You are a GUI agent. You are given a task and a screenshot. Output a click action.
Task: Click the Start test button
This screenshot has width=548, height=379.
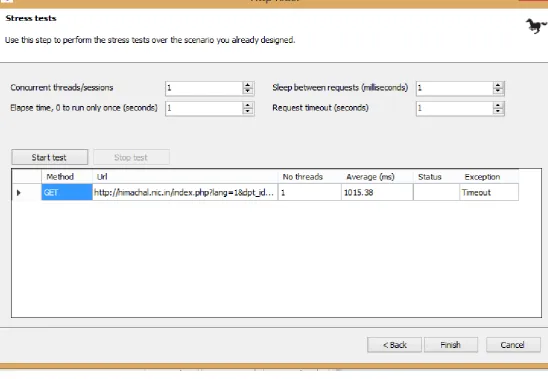click(50, 157)
